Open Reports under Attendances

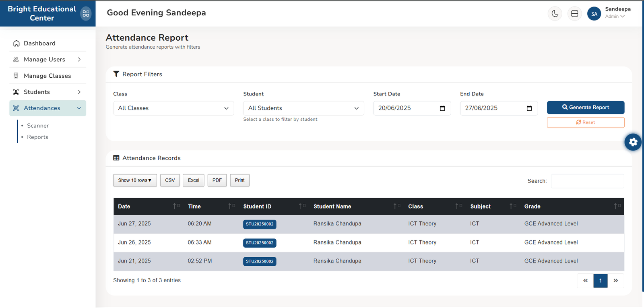[37, 137]
